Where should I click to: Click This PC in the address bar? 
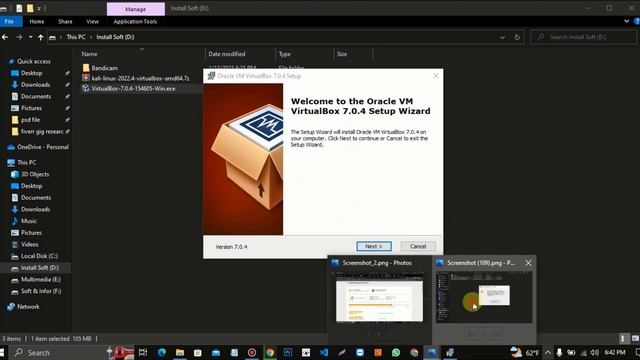coord(76,37)
